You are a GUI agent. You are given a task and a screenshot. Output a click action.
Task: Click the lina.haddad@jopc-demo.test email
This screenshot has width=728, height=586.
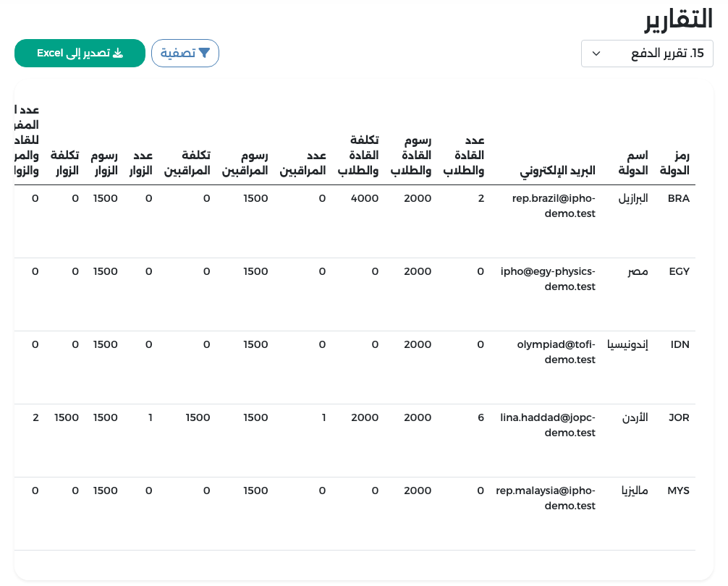548,425
